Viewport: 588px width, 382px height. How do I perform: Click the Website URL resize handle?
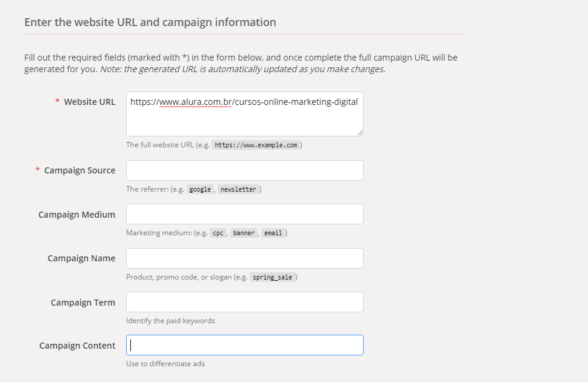(360, 133)
